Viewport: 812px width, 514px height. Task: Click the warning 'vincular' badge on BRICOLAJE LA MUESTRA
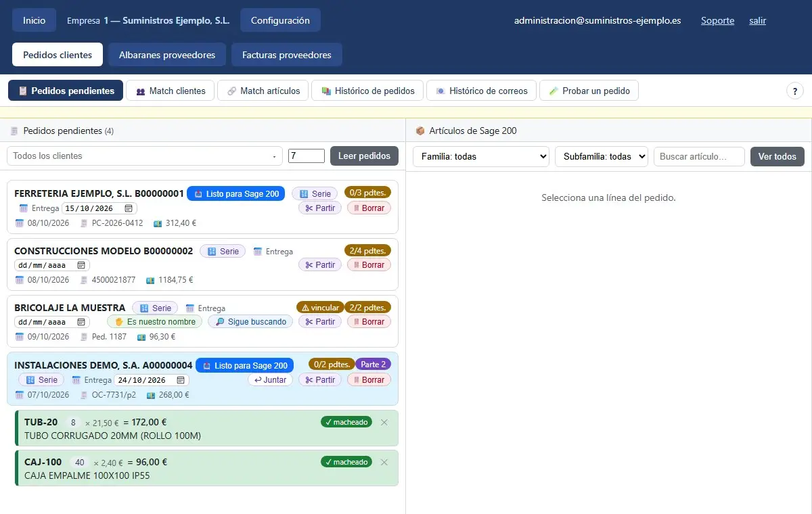[x=320, y=307]
